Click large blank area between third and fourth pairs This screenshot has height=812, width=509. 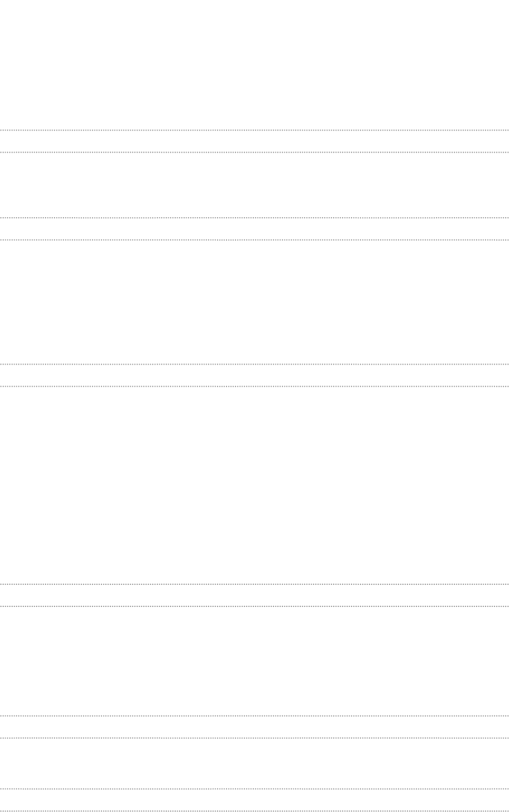[x=254, y=485]
